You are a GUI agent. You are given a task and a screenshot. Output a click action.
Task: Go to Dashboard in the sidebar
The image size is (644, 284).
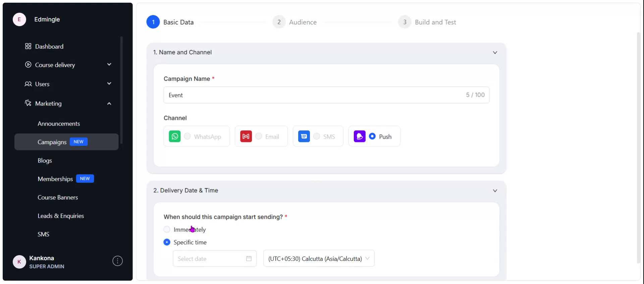click(x=49, y=46)
